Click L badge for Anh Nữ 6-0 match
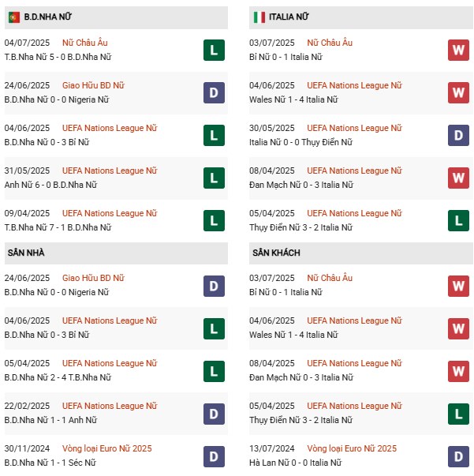This screenshot has height=476, width=474. [x=213, y=178]
